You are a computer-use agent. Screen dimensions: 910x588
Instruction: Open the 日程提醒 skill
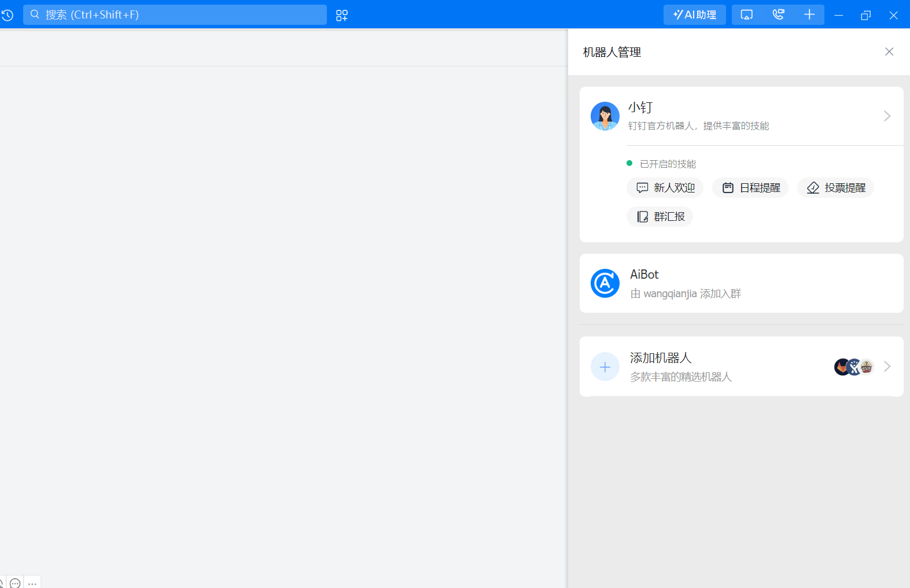(x=750, y=188)
